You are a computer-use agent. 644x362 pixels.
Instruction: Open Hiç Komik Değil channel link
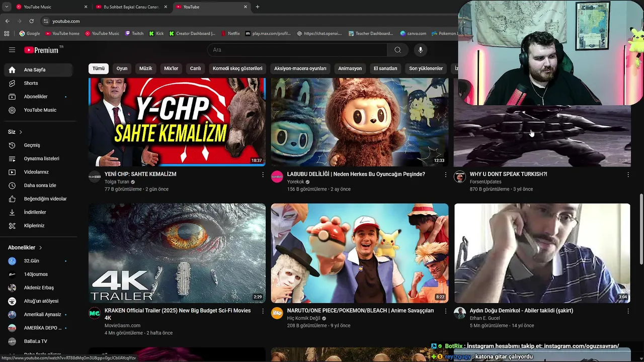click(304, 318)
